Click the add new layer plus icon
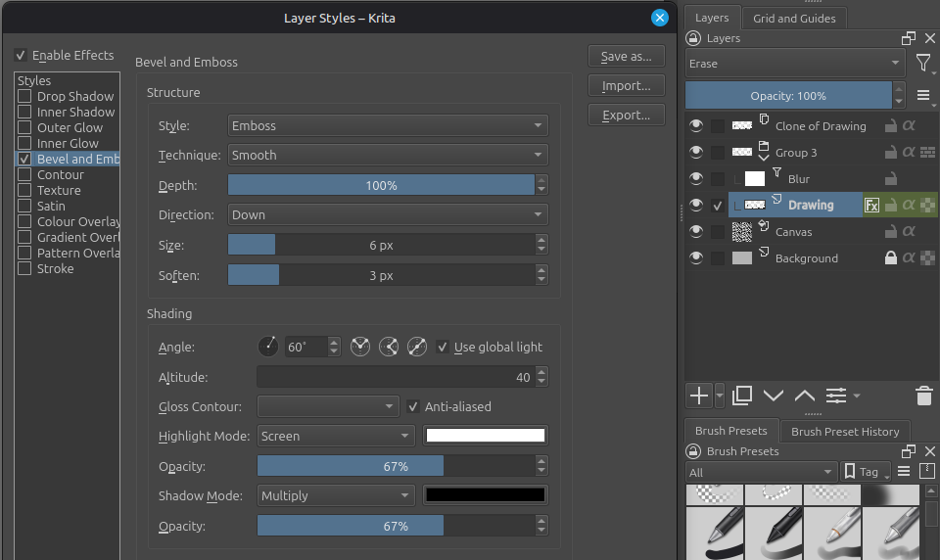This screenshot has height=560, width=940. click(x=698, y=396)
